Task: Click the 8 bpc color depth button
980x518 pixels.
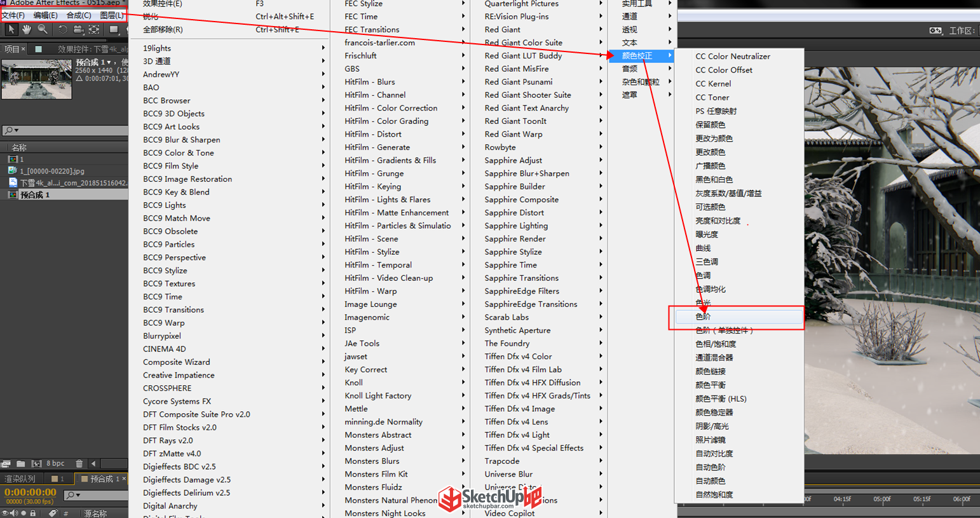Action: [55, 464]
